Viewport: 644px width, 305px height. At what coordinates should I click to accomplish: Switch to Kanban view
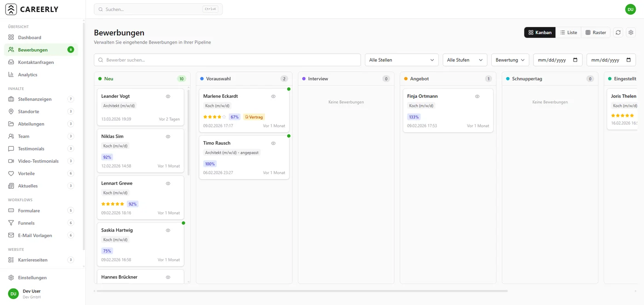(540, 33)
